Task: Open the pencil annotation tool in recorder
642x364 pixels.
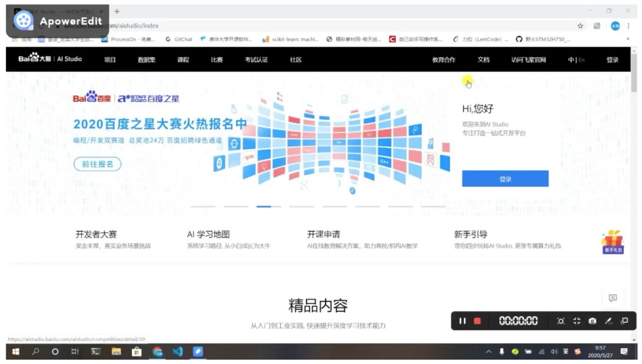Action: click(609, 321)
